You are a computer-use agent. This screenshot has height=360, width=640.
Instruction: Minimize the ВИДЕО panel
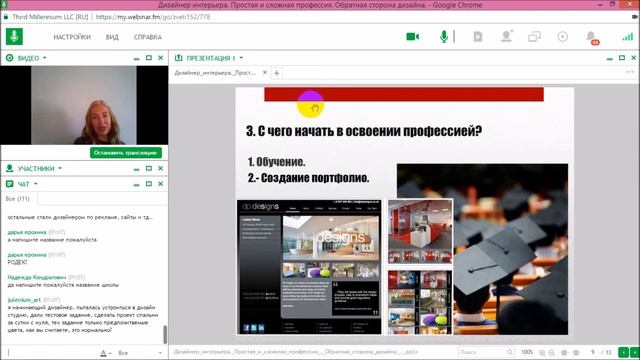coord(136,58)
